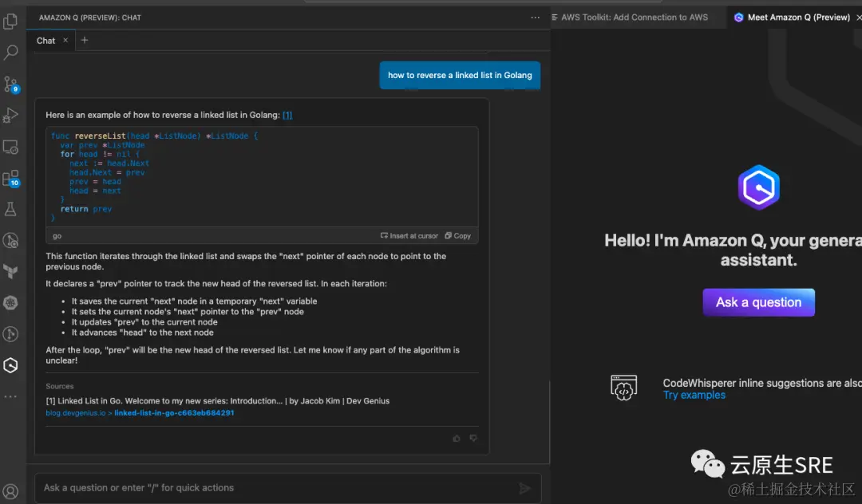The width and height of the screenshot is (862, 504).
Task: Open Remote Explorer view icon
Action: click(x=10, y=148)
